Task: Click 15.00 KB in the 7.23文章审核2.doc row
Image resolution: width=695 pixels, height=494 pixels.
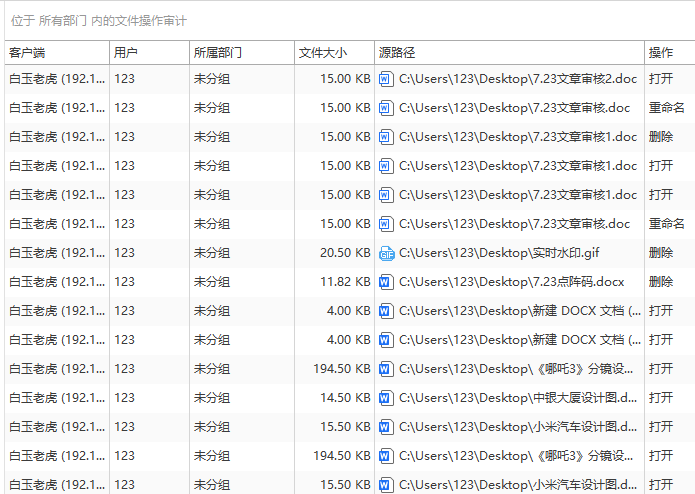Action: [x=345, y=79]
